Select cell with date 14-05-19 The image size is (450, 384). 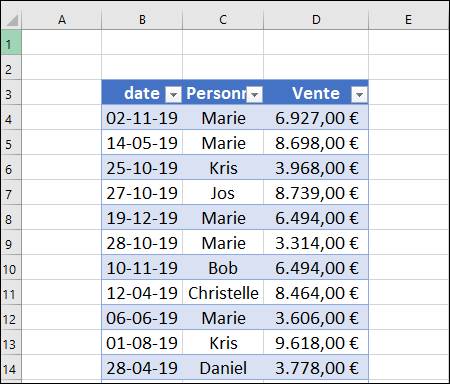tap(142, 142)
